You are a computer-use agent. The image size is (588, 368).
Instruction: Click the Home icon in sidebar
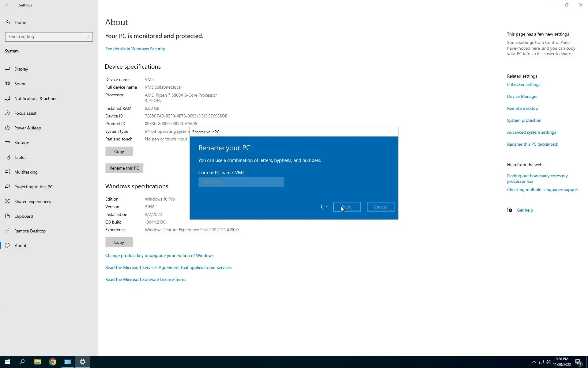pos(8,22)
